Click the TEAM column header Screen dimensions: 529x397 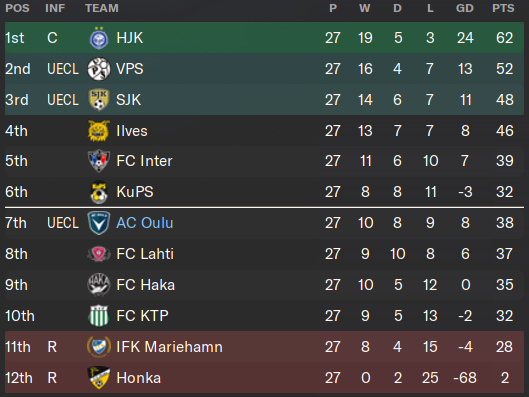[102, 8]
